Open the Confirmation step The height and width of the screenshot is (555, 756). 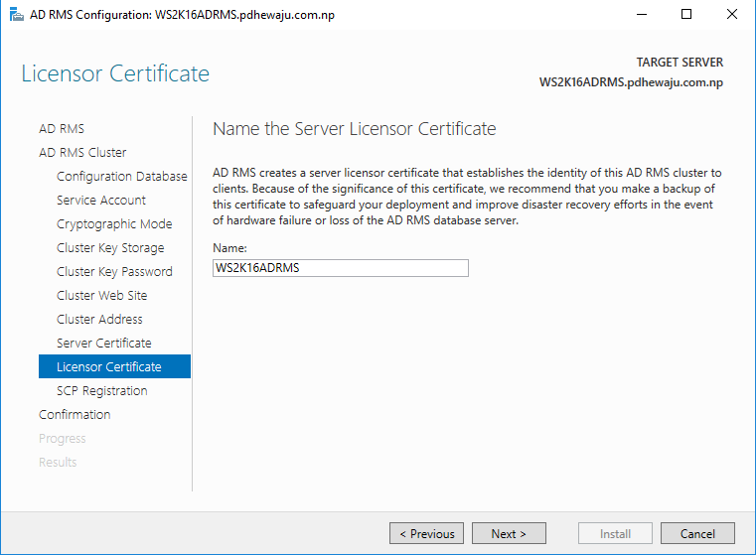75,414
